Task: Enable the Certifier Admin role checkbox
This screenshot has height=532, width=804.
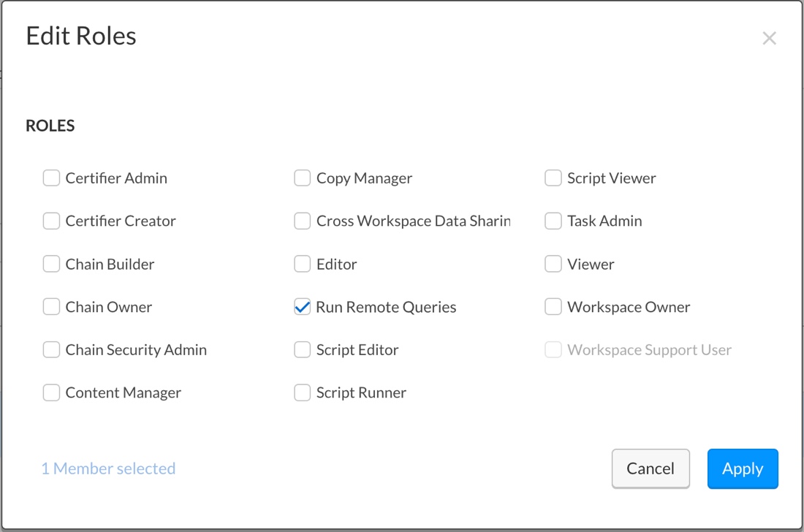Action: click(51, 178)
